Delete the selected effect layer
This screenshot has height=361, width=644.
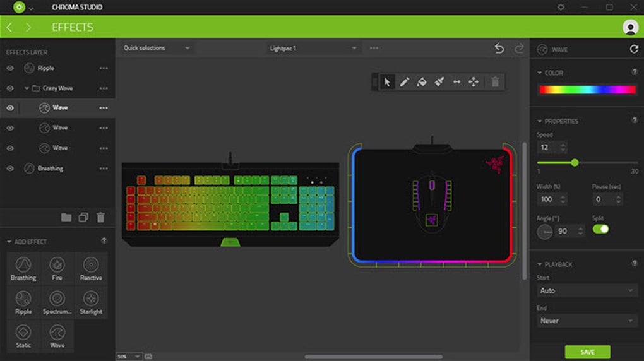(x=100, y=217)
